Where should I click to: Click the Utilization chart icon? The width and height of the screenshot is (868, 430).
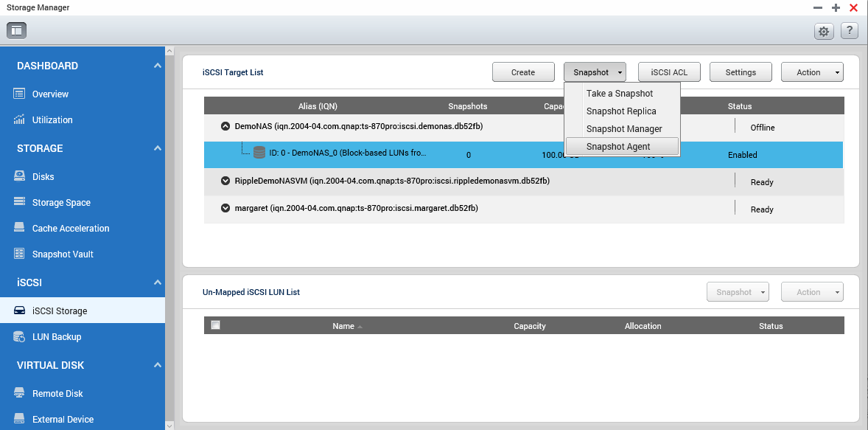(x=19, y=119)
